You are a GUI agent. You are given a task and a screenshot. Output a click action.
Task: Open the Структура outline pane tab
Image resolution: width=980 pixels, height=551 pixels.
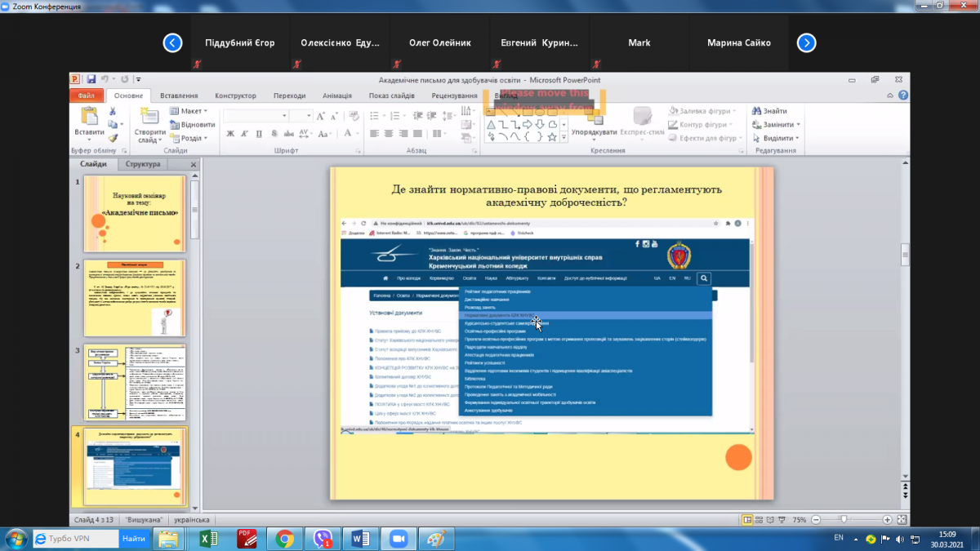pos(144,164)
